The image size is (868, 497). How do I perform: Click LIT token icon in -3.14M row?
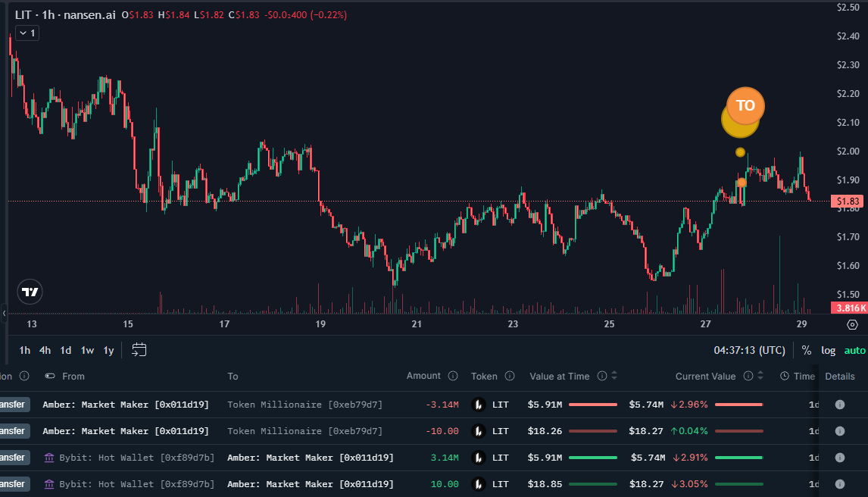[x=478, y=405]
